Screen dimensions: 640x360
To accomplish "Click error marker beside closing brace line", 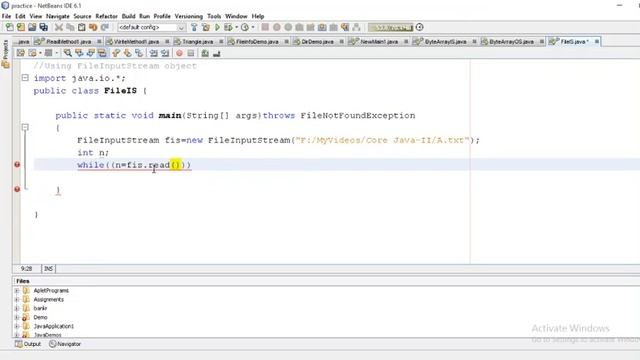I will coord(17,189).
